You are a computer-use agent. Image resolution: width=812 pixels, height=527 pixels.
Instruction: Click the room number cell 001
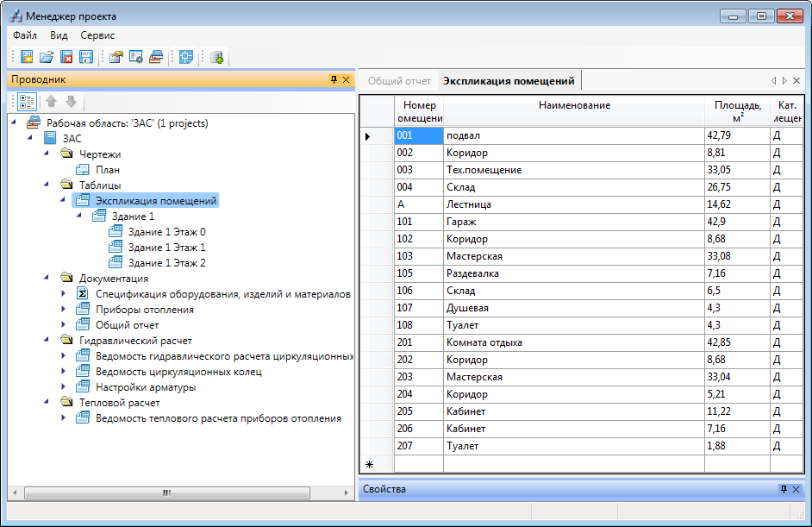419,135
